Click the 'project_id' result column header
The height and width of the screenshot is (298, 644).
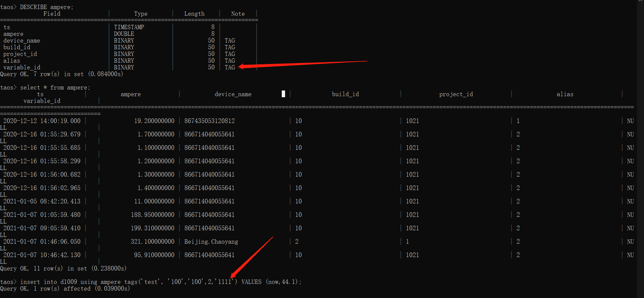(456, 94)
